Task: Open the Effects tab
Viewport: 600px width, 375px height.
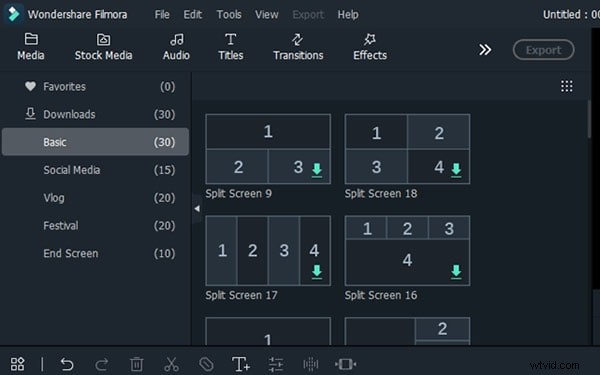Action: [370, 47]
